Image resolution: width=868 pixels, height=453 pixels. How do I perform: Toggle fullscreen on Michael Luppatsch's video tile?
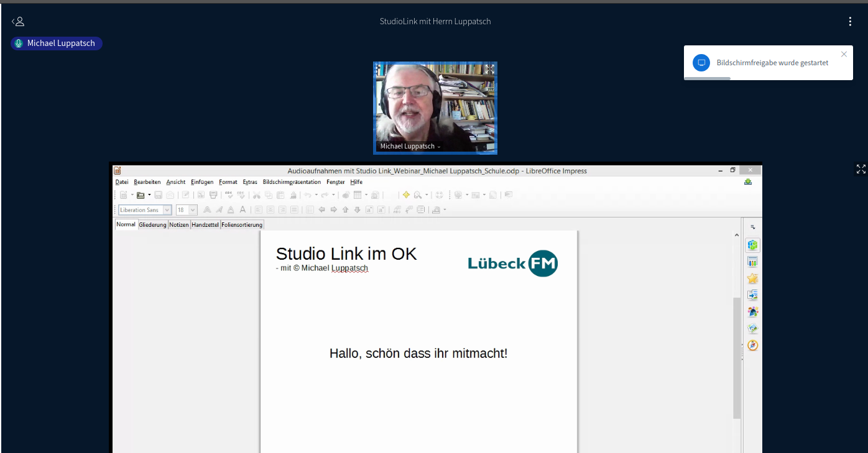click(x=489, y=69)
